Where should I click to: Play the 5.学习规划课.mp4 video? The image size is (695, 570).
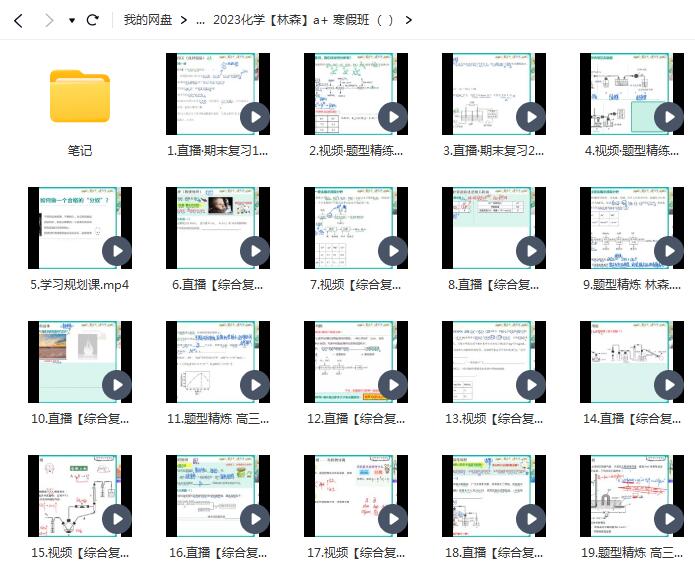[117, 251]
